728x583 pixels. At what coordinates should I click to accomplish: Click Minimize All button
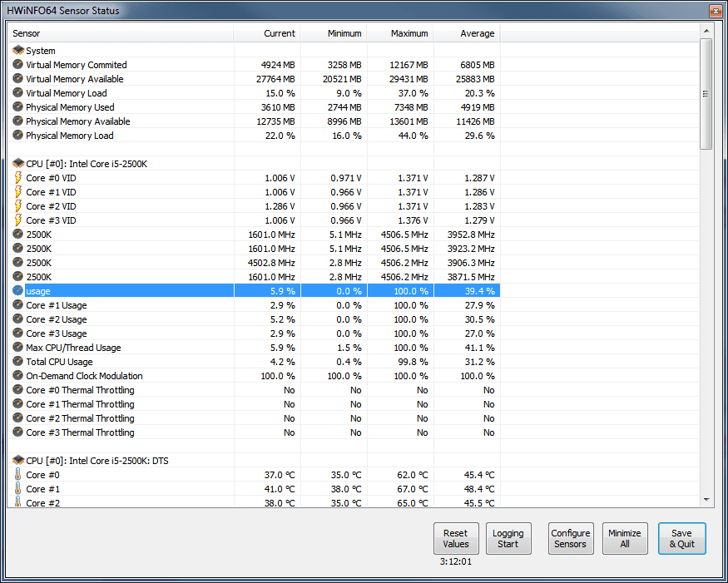pyautogui.click(x=625, y=538)
